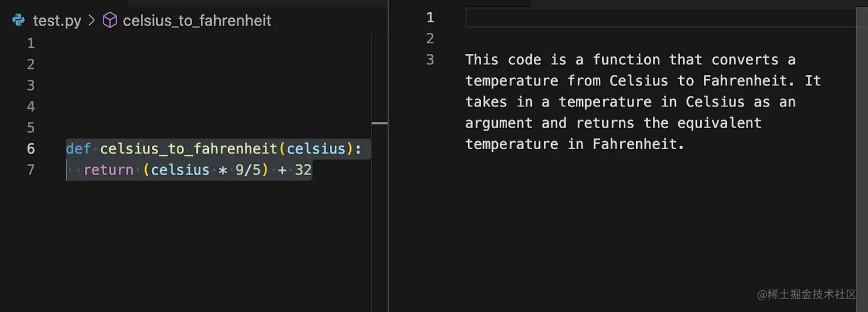The width and height of the screenshot is (868, 312).
Task: Click the chevron separator after test.py
Action: (92, 20)
